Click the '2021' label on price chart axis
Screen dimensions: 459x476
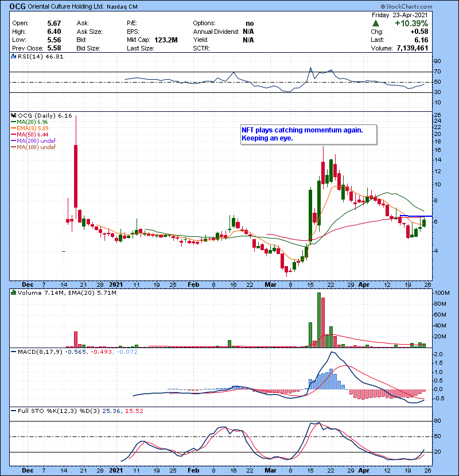116,284
